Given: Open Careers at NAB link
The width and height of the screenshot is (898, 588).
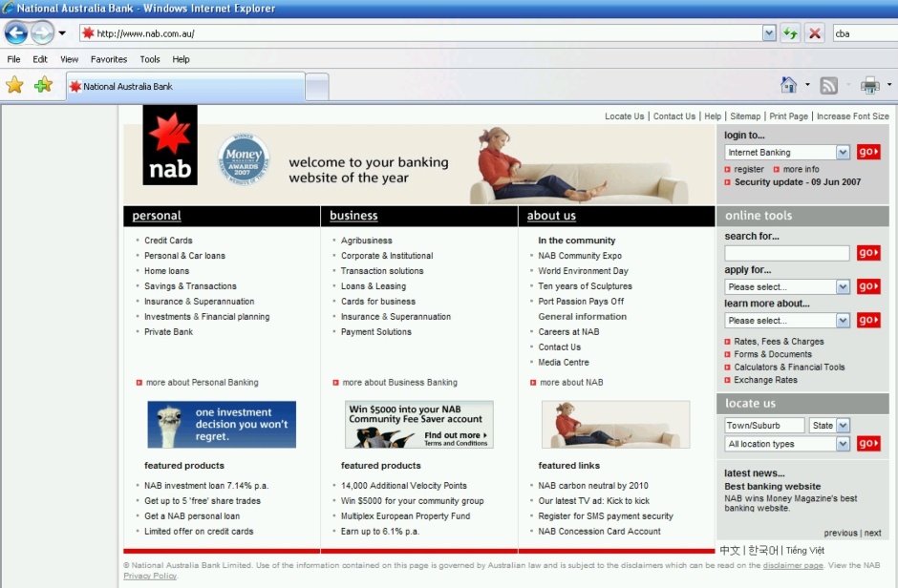Looking at the screenshot, I should click(568, 332).
